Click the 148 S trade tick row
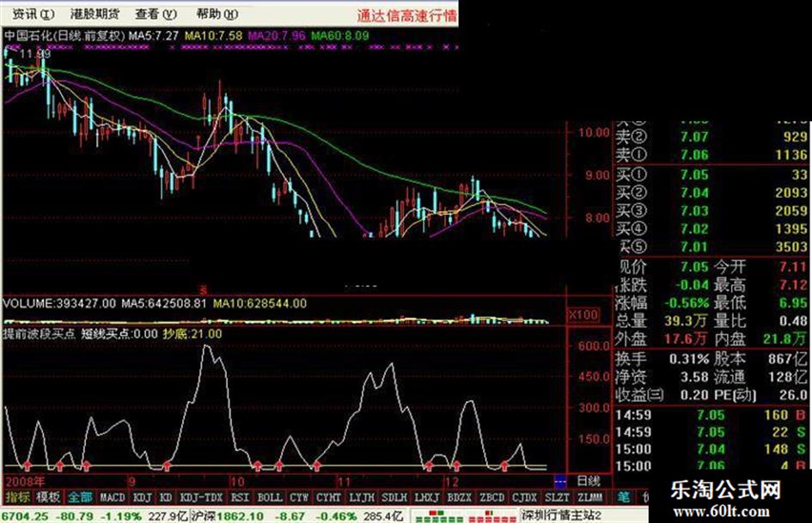The height and width of the screenshot is (523, 812). coord(711,449)
